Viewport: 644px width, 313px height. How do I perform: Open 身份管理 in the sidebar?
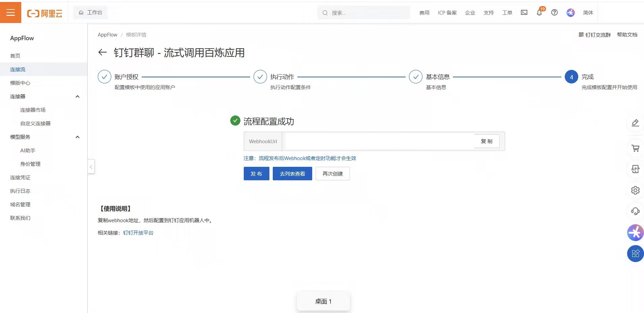tap(30, 164)
